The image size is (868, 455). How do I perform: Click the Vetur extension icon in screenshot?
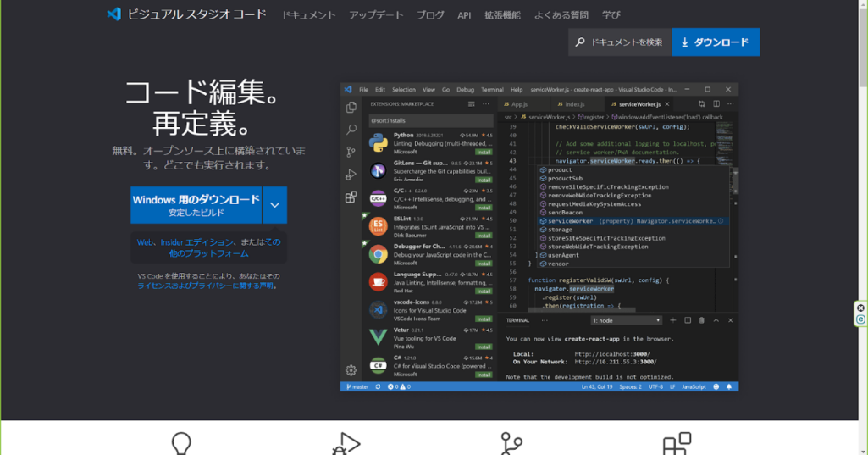[378, 337]
